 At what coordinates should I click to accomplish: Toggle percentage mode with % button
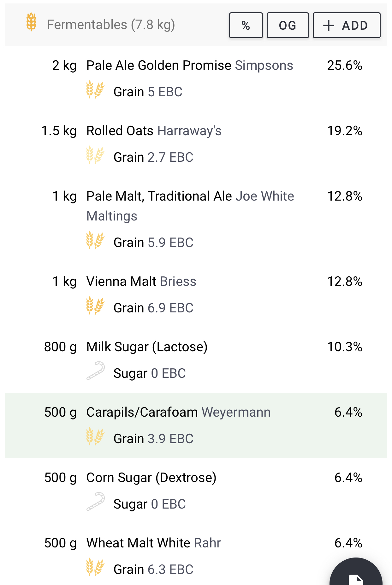coord(246,25)
